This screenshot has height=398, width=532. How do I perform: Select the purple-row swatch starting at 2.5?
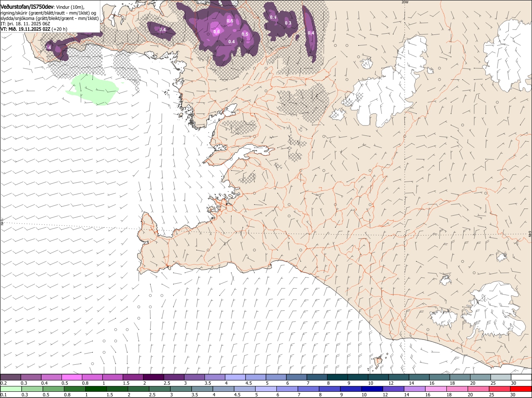[x=174, y=377]
